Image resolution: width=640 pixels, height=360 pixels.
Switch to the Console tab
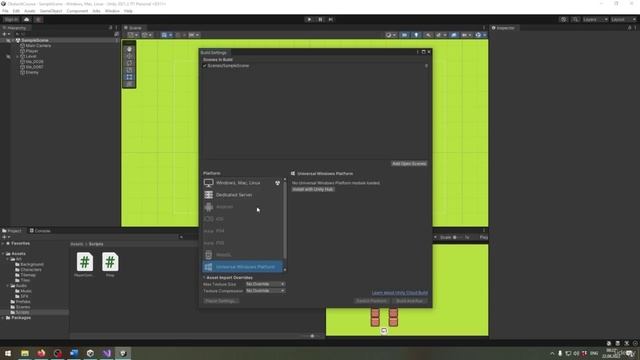[40, 231]
